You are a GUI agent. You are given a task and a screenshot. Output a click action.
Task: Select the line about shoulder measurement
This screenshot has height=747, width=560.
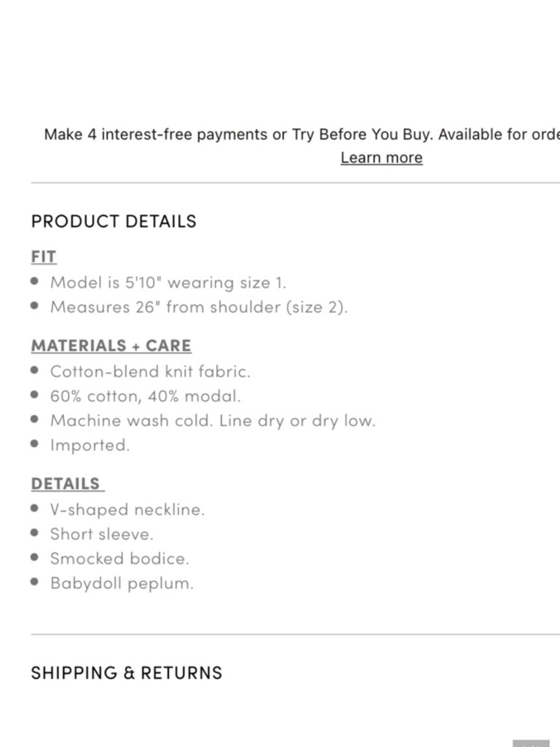pyautogui.click(x=199, y=307)
